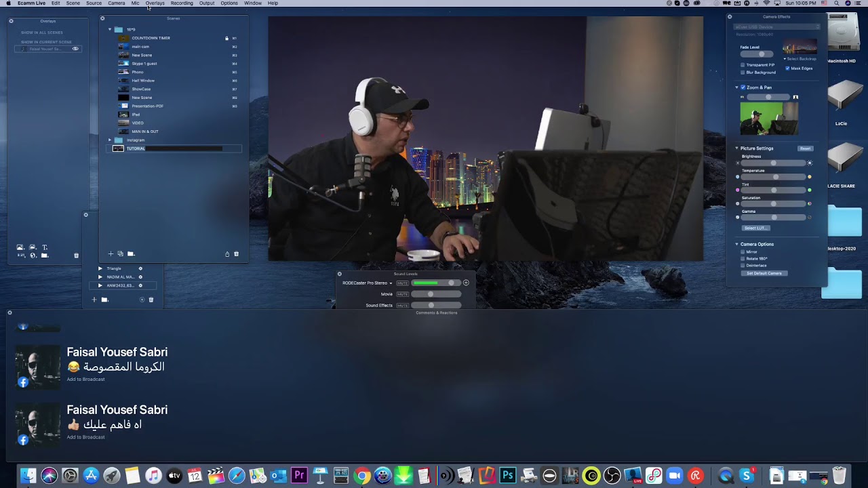This screenshot has height=488, width=868.
Task: Collapse the Camera Options section
Action: pyautogui.click(x=737, y=244)
